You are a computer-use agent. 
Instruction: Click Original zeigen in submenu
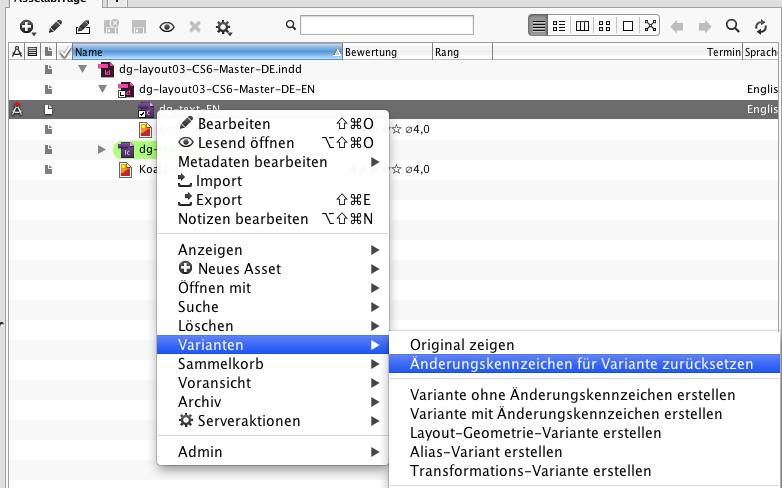click(x=462, y=344)
